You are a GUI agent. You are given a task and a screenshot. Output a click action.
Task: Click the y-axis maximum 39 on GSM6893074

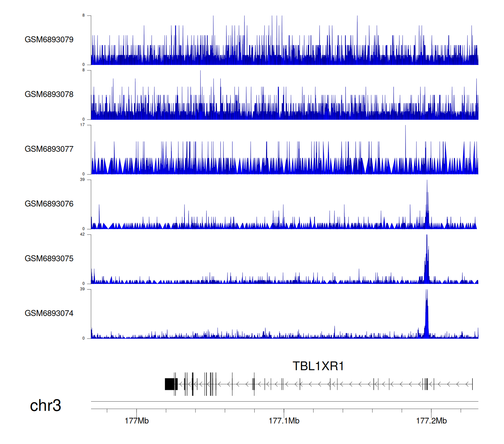click(82, 289)
